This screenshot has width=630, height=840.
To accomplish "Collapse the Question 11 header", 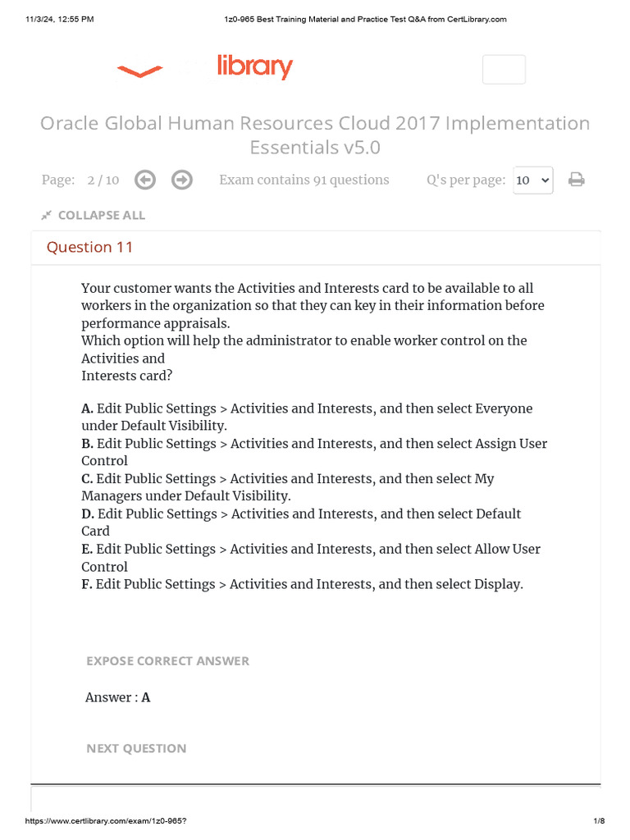I will (316, 248).
